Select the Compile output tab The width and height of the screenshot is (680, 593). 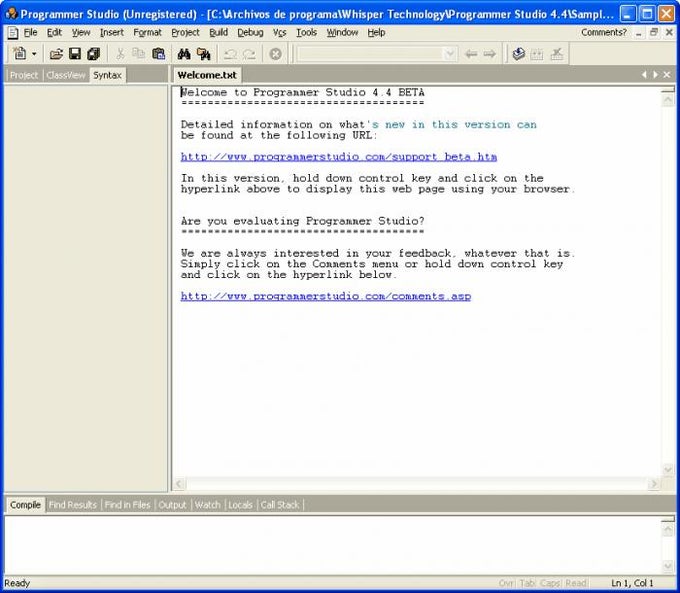pyautogui.click(x=25, y=505)
